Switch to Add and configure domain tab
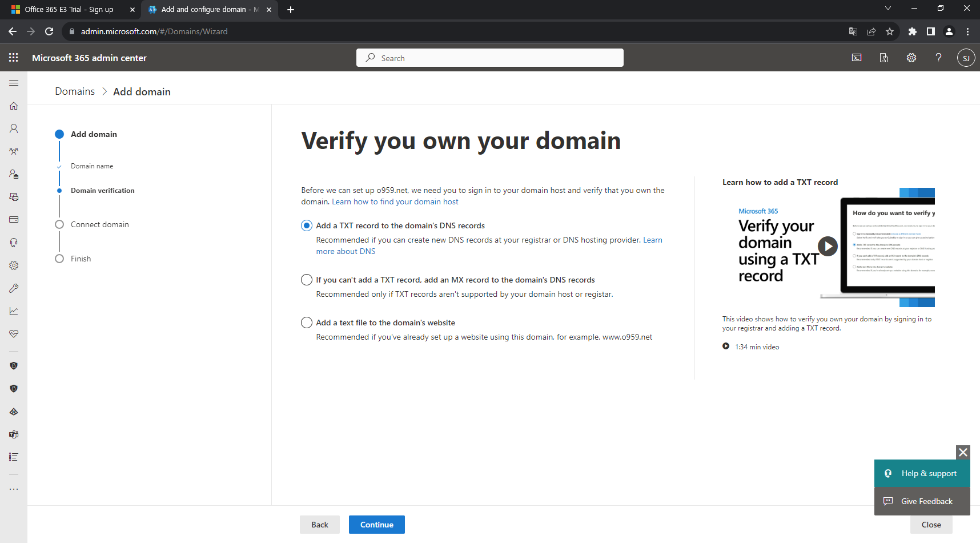 (209, 10)
